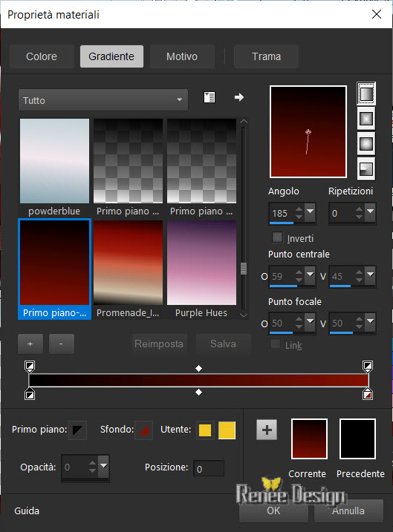Switch to the Gradiente tab
Viewport: 393px width, 532px height.
(111, 56)
